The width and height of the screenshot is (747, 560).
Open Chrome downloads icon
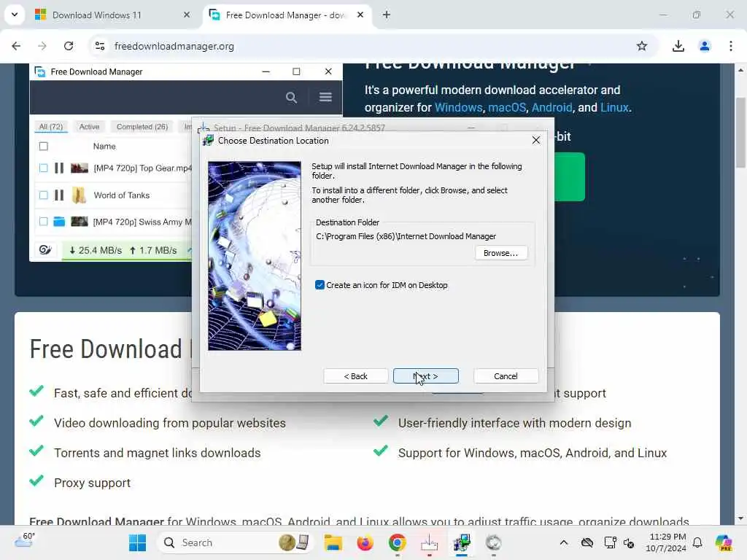(678, 46)
